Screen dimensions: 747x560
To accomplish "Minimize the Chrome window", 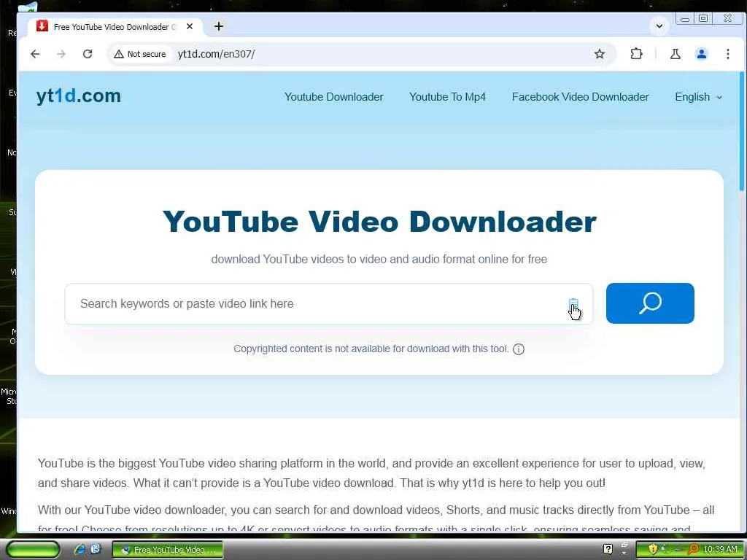I will [x=684, y=19].
